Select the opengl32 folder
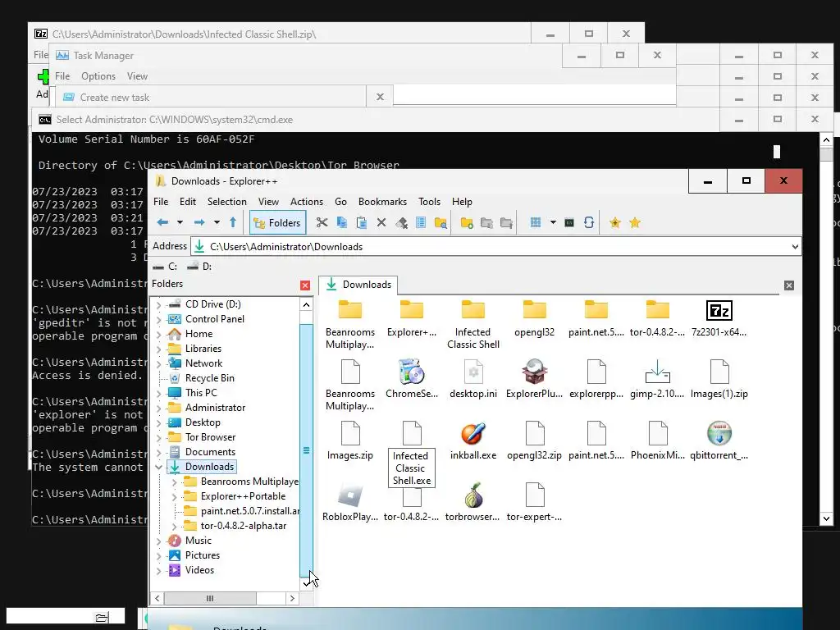Image resolution: width=840 pixels, height=630 pixels. (x=534, y=318)
